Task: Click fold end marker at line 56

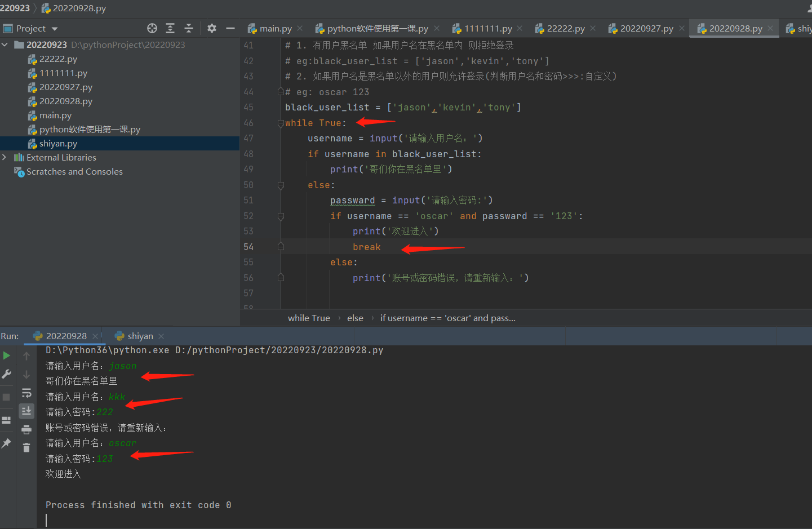Action: click(281, 277)
